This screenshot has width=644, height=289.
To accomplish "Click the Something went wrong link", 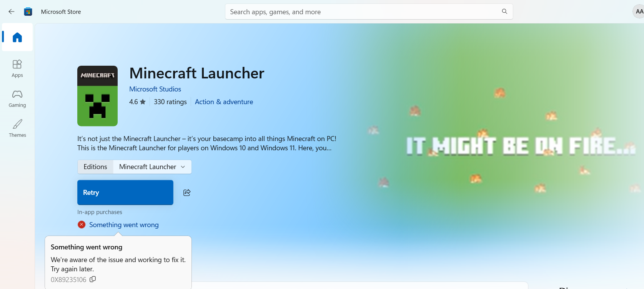I will [x=124, y=225].
